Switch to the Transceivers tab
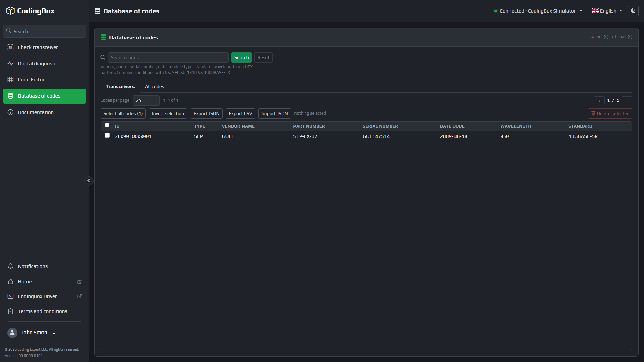This screenshot has height=362, width=644. click(x=120, y=86)
